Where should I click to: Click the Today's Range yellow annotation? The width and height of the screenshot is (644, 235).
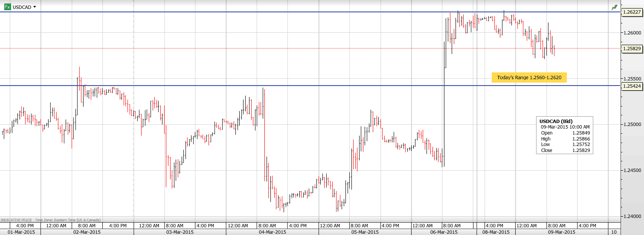[529, 77]
